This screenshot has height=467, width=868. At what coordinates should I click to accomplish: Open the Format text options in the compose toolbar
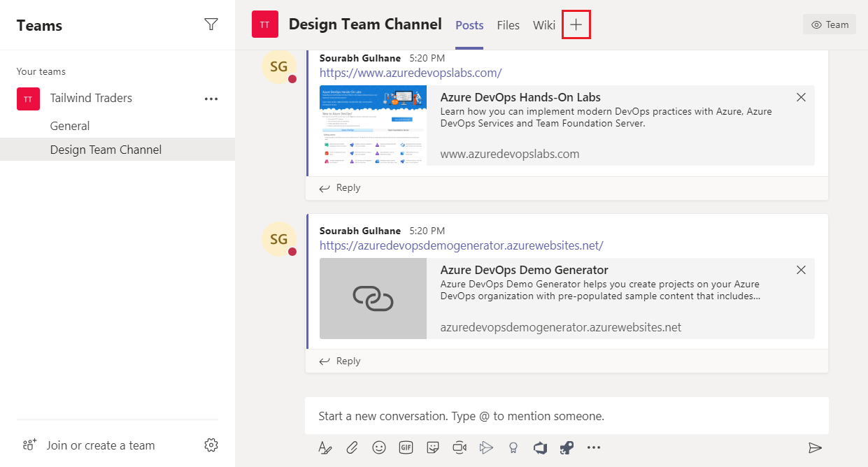click(325, 447)
